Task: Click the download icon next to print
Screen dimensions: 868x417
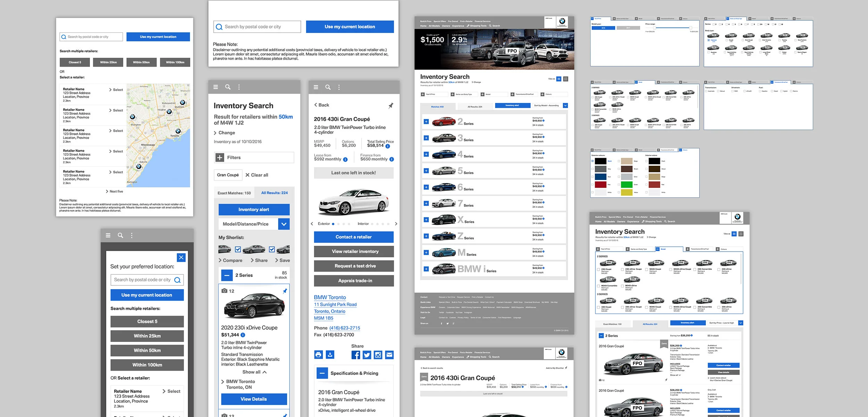Action: click(330, 355)
